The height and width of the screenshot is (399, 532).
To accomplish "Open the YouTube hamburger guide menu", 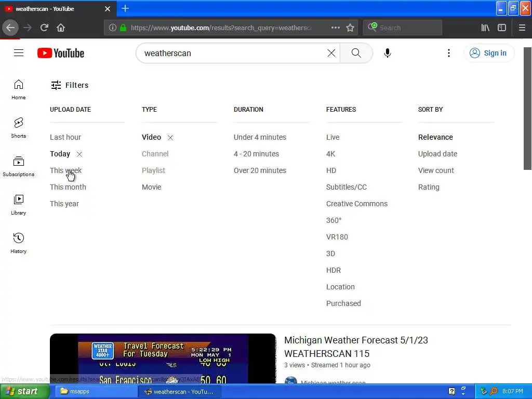I will coord(19,53).
